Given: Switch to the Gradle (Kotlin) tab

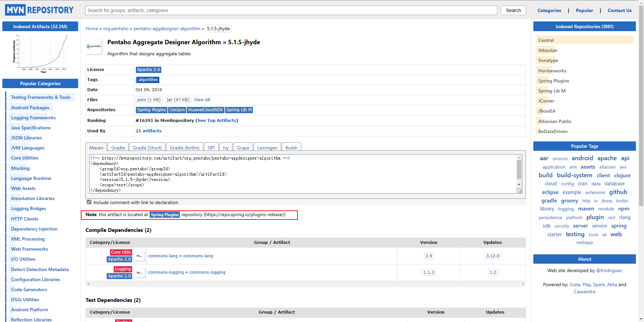Looking at the screenshot, I should (x=184, y=147).
